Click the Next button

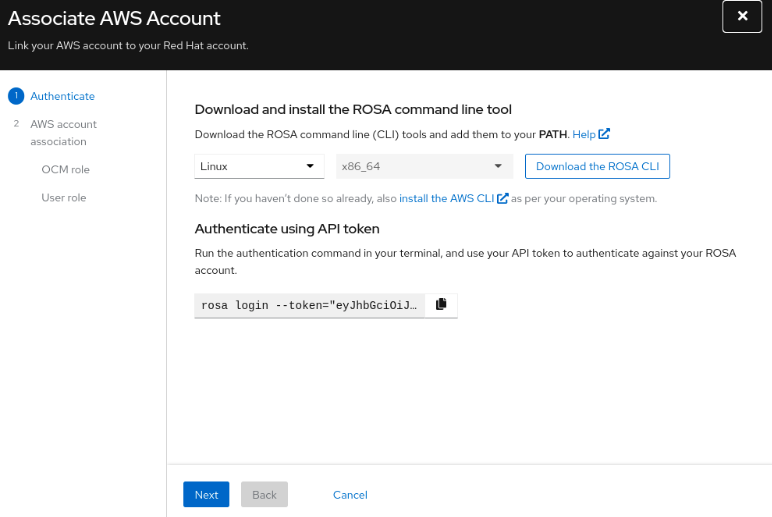(x=206, y=494)
